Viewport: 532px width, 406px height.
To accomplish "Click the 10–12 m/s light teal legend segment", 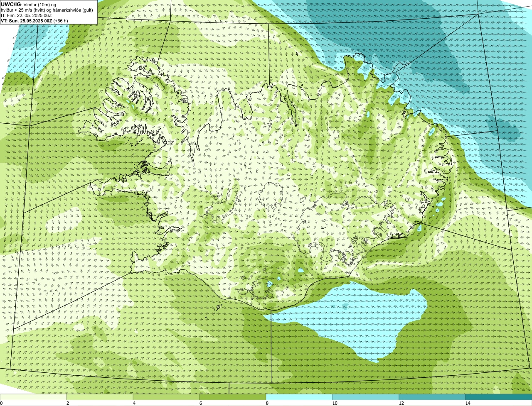I will 366,397.
